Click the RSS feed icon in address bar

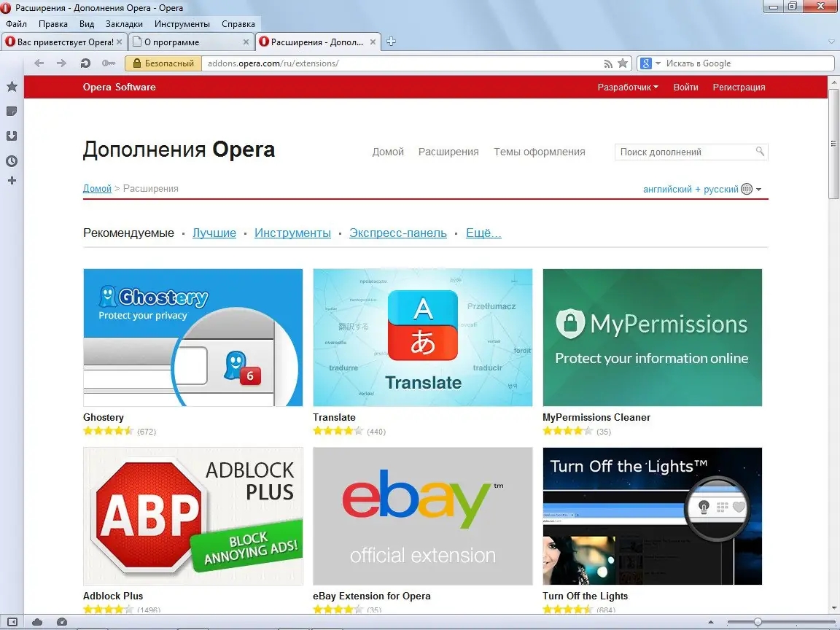(x=608, y=63)
